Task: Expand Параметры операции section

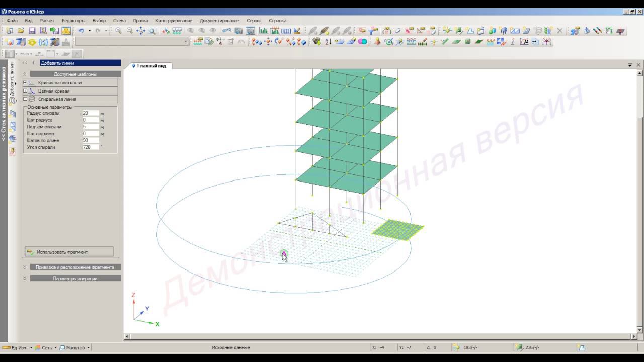Action: pyautogui.click(x=25, y=278)
